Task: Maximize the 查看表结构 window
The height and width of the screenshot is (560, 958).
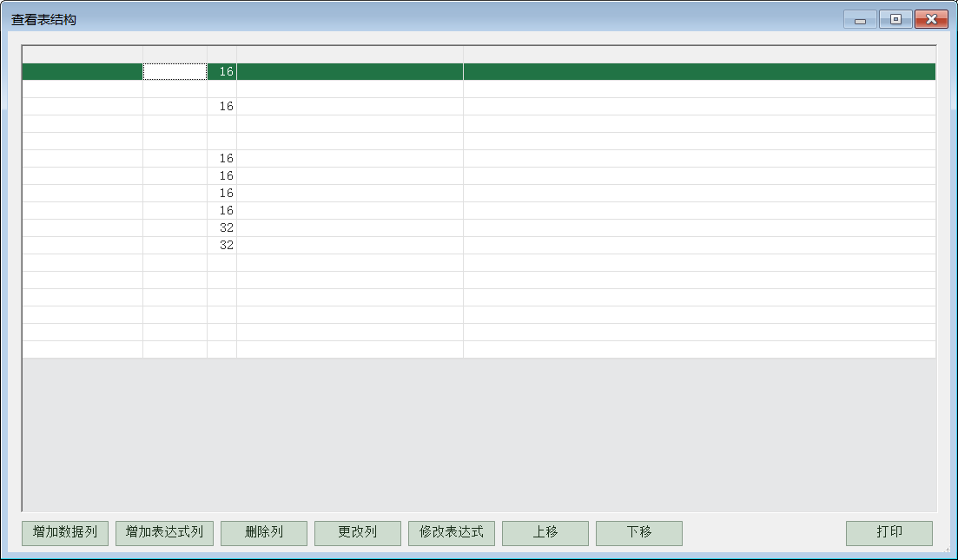Action: click(x=895, y=20)
